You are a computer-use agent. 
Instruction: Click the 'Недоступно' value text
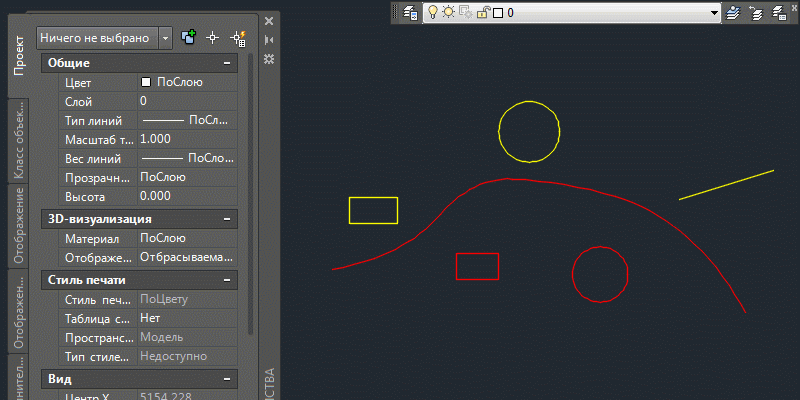click(x=173, y=356)
